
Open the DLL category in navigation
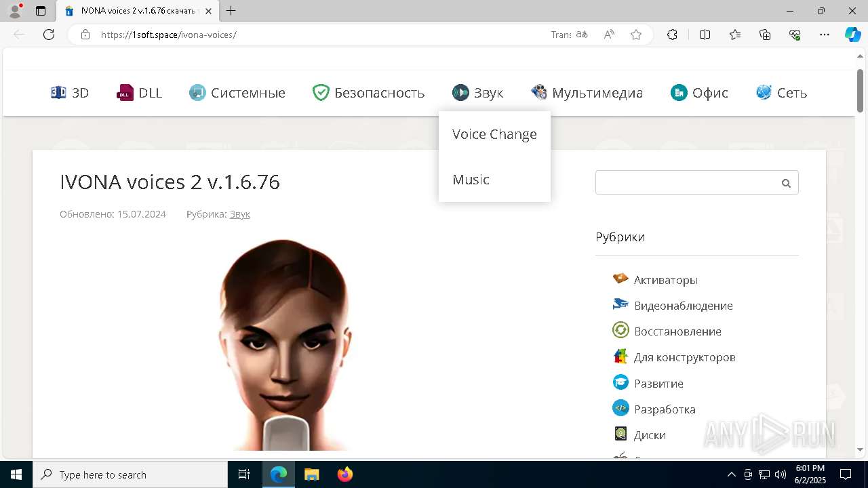(140, 93)
